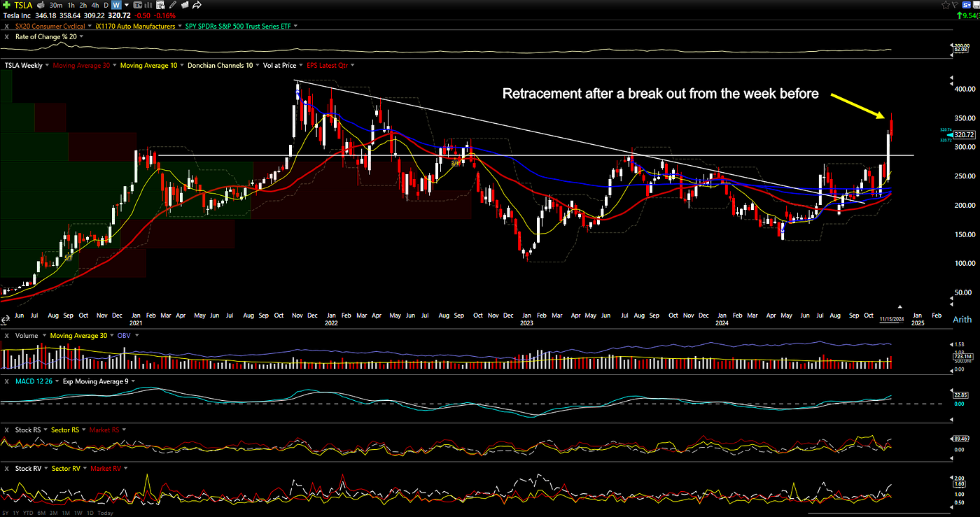The height and width of the screenshot is (517, 980).
Task: Close the Volume pane with its X
Action: [7, 336]
